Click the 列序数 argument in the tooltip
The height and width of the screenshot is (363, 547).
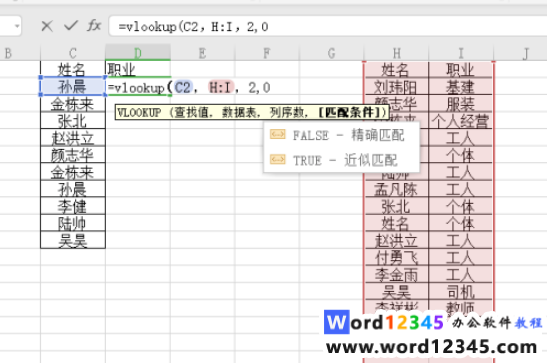289,113
